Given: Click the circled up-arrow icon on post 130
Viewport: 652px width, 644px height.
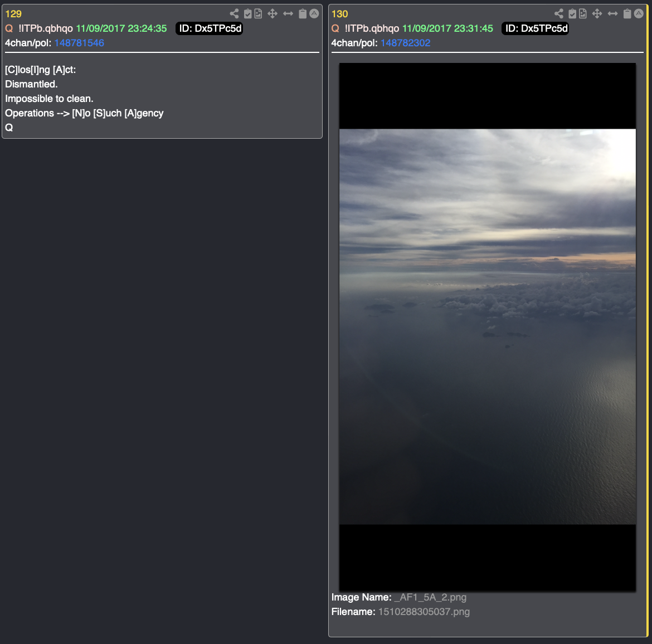Looking at the screenshot, I should (639, 14).
